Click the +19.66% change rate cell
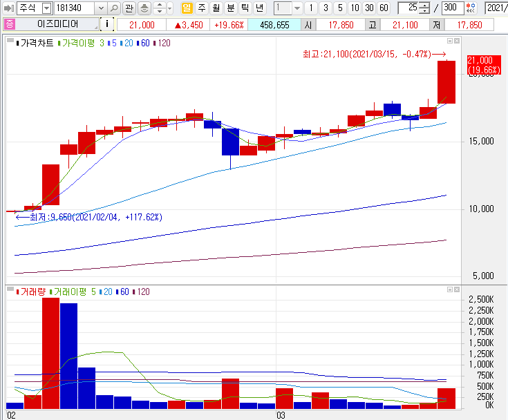This screenshot has width=508, height=420. 229,25
